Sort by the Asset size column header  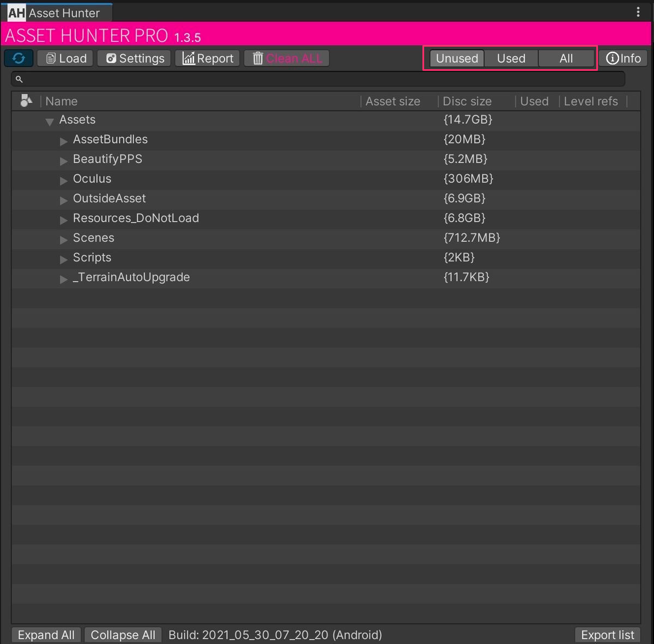point(392,101)
